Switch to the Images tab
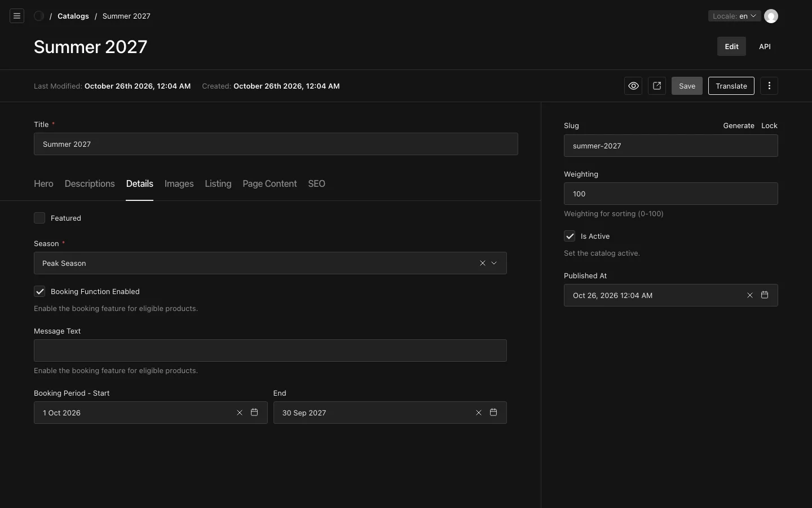 [x=179, y=183]
